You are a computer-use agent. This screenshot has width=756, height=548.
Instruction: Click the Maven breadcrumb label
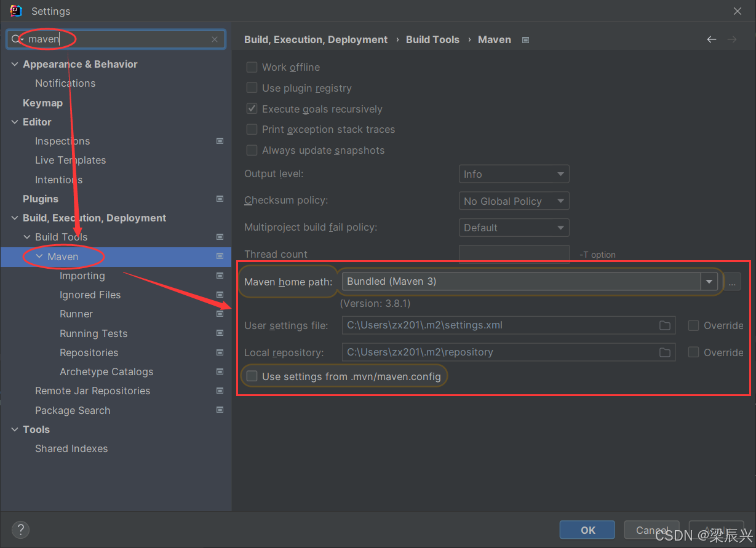pyautogui.click(x=495, y=39)
